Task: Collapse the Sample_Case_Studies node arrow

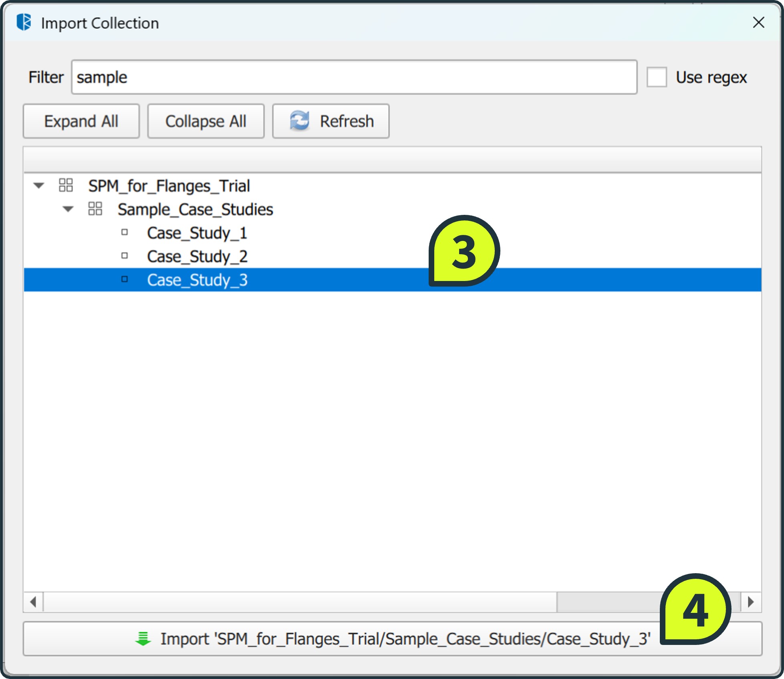Action: pyautogui.click(x=68, y=209)
